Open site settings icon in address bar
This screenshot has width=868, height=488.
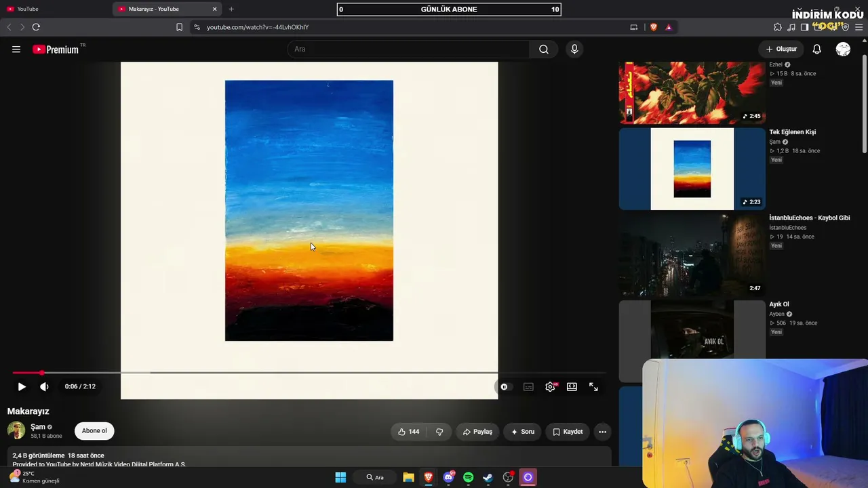coord(197,27)
